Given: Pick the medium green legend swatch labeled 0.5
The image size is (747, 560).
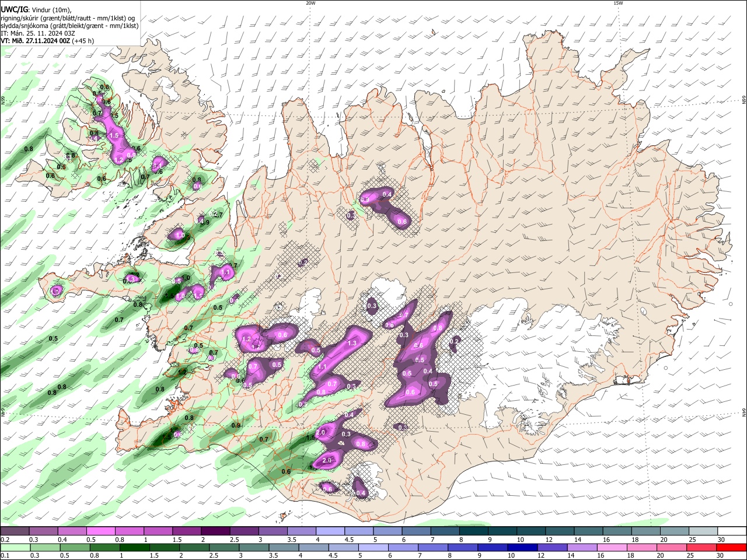Looking at the screenshot, I should (x=74, y=548).
